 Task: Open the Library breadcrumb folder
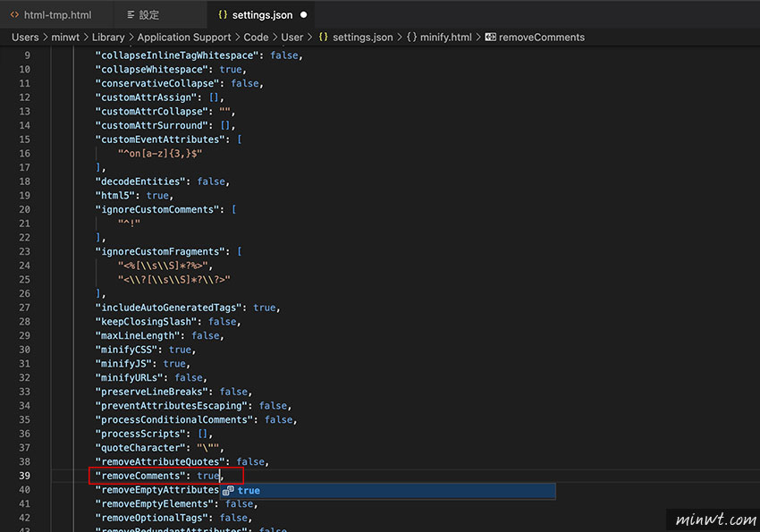pyautogui.click(x=108, y=38)
